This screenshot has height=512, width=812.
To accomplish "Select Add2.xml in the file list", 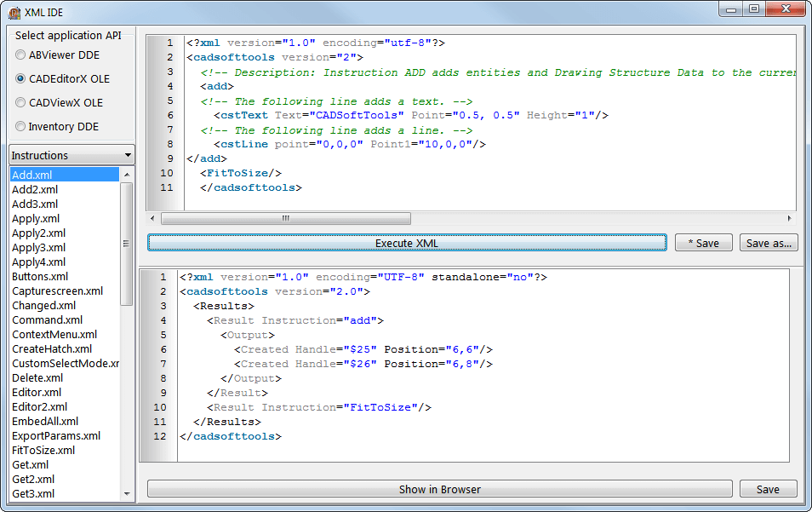I will pyautogui.click(x=35, y=189).
